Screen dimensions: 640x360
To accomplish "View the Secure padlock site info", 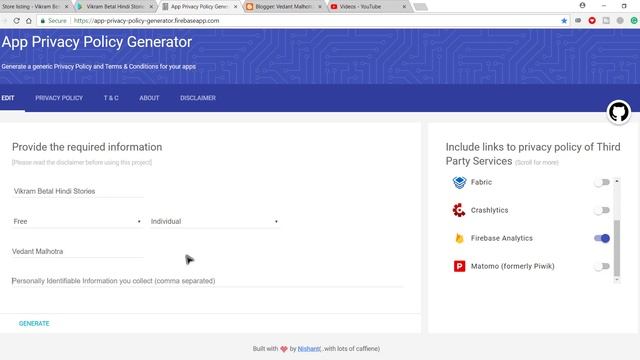I will (53, 20).
